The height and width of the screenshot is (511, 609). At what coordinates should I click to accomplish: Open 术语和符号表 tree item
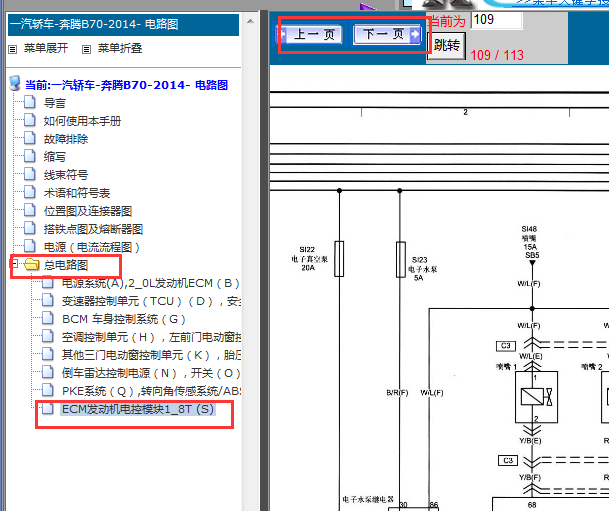click(x=77, y=193)
